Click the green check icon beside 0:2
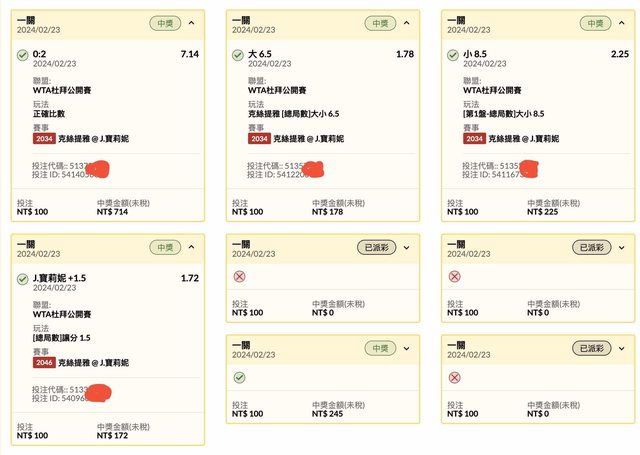Image resolution: width=640 pixels, height=455 pixels. pyautogui.click(x=22, y=54)
